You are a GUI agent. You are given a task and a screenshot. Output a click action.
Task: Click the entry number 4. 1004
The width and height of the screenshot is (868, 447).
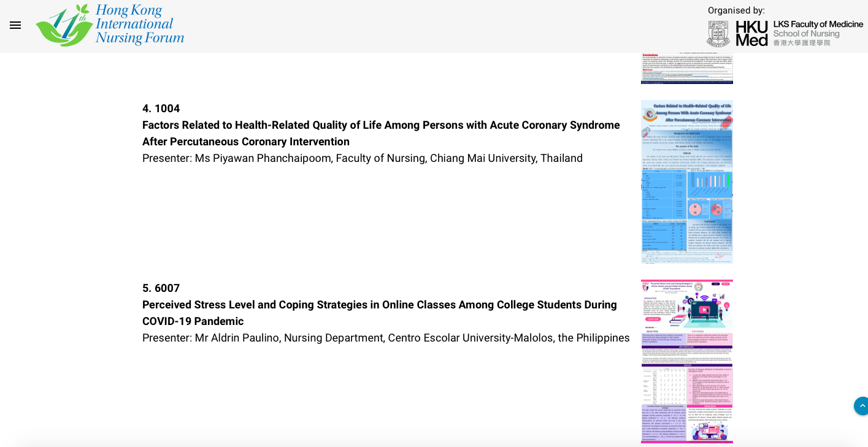[x=161, y=109]
